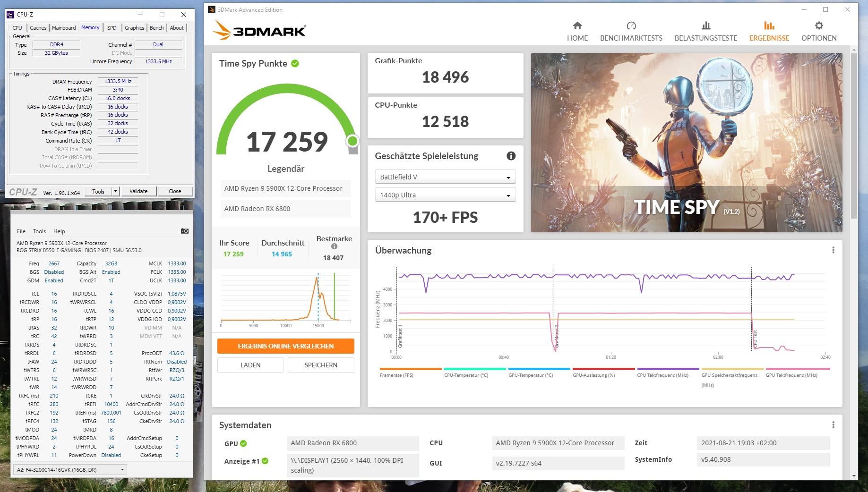Open resolution dropdown showing 1440p Ultra
Image resolution: width=868 pixels, height=492 pixels.
445,195
